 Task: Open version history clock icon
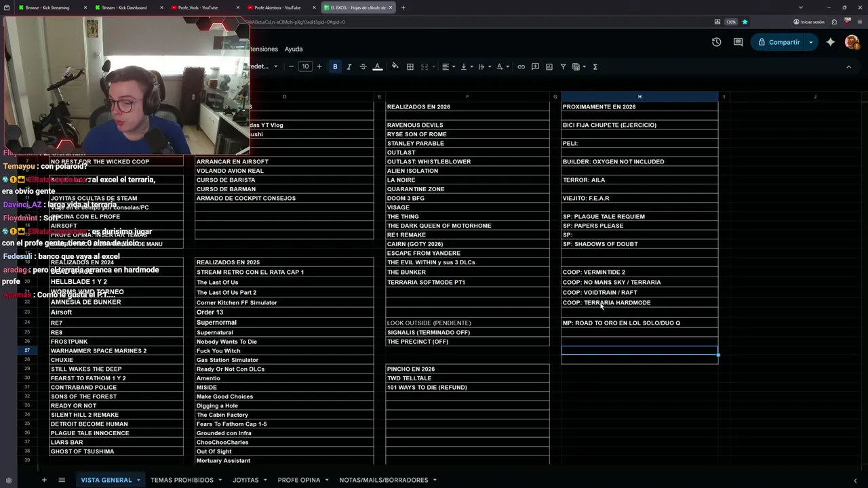(716, 42)
